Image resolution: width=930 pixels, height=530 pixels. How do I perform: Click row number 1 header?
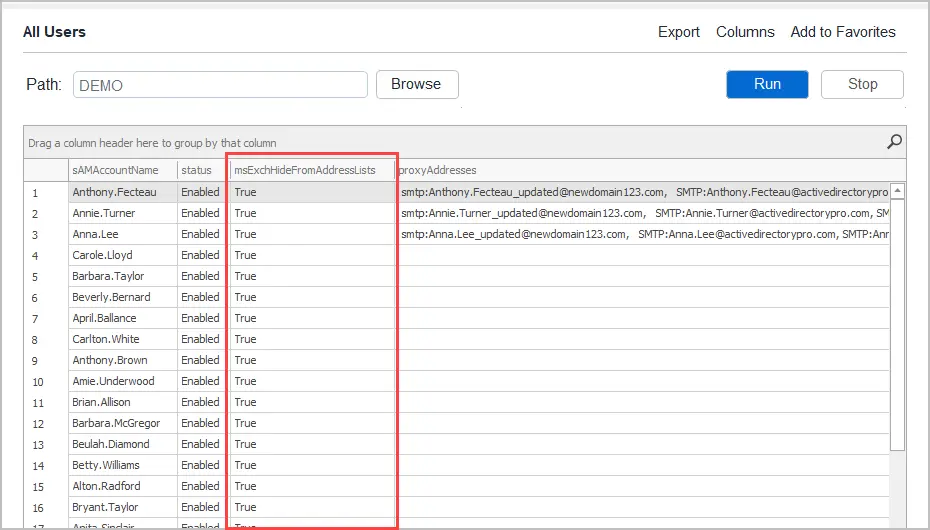point(46,193)
